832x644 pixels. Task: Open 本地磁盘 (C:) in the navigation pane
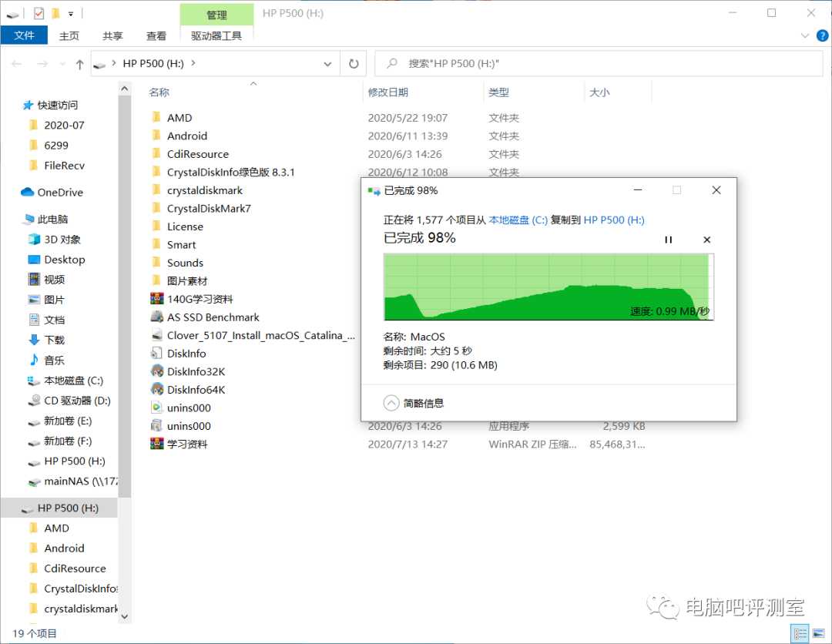73,381
